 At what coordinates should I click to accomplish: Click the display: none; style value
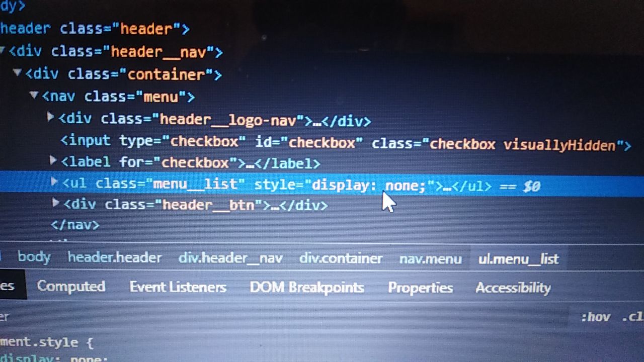click(x=369, y=186)
